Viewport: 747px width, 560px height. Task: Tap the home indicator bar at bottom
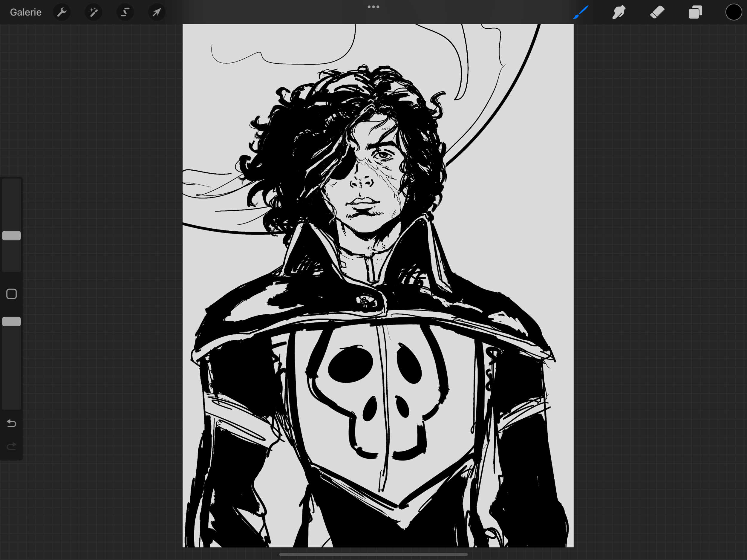click(373, 554)
